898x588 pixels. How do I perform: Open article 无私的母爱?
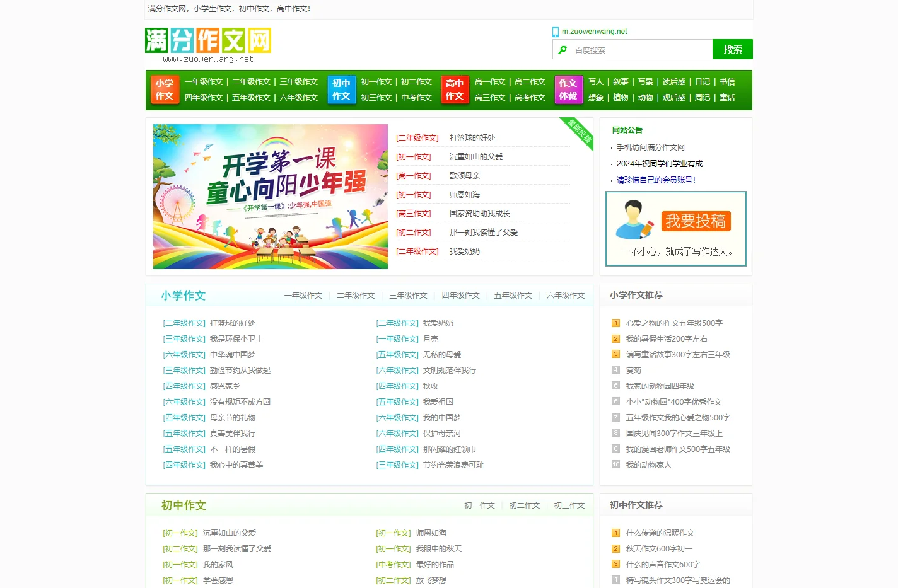442,355
